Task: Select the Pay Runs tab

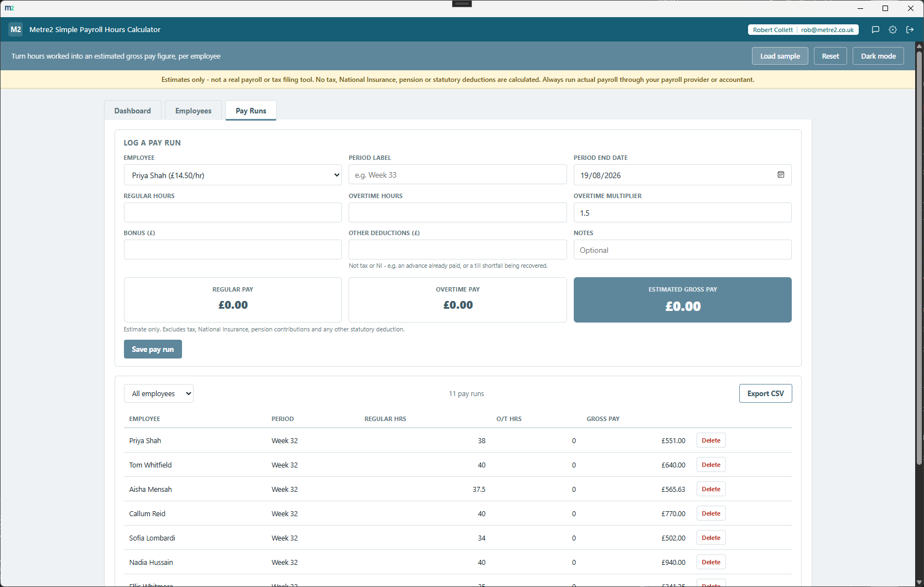Action: click(251, 111)
